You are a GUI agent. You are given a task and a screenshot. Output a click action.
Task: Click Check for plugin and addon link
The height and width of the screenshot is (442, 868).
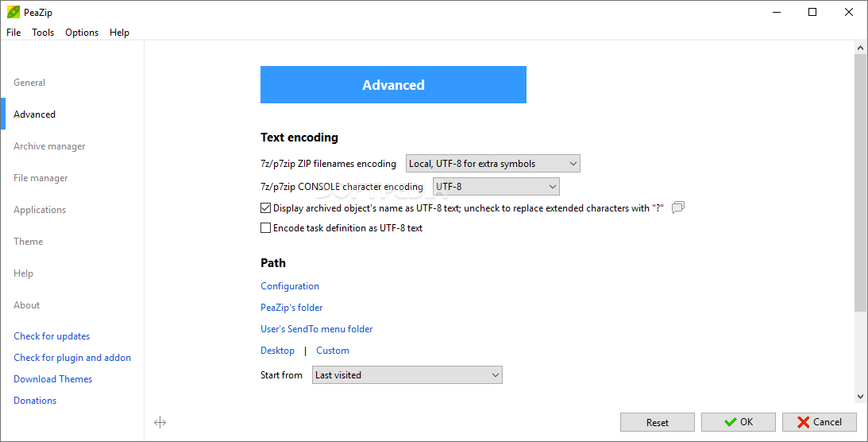(72, 358)
